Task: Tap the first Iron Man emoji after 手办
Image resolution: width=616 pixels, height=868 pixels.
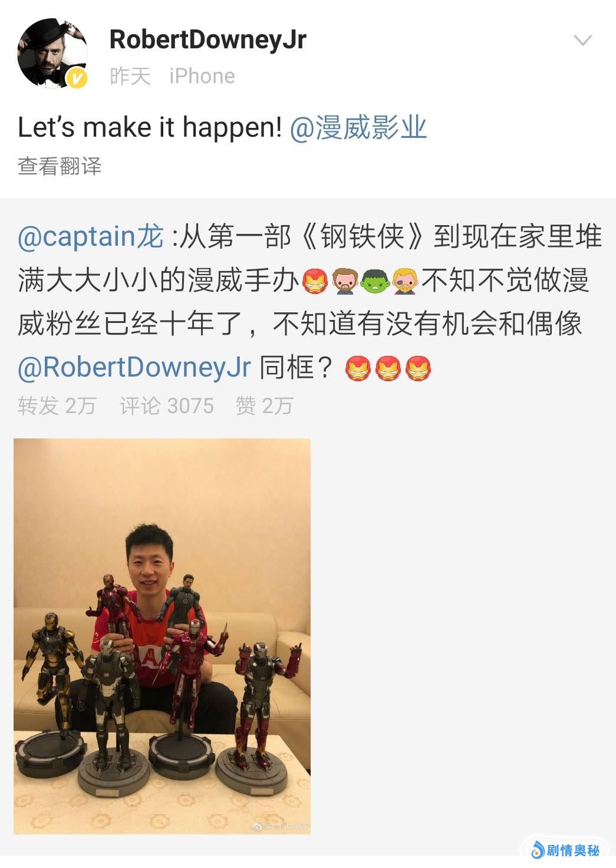Action: coord(315,280)
